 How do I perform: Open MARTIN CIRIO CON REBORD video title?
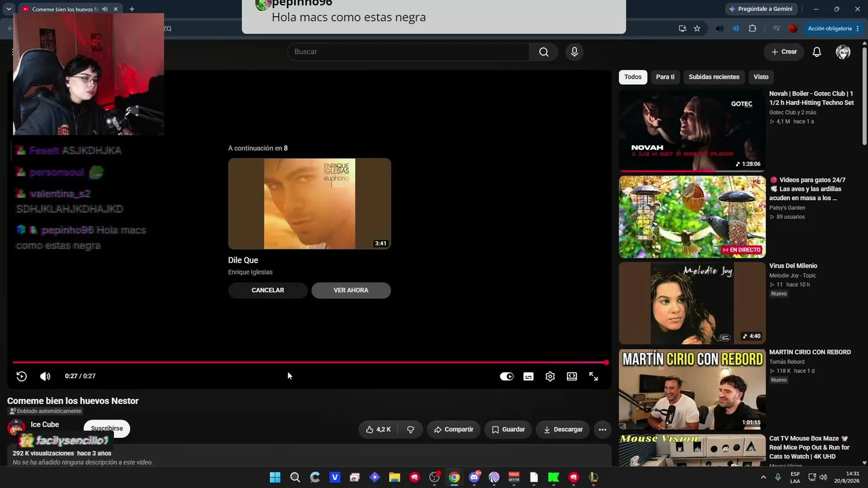click(x=810, y=352)
